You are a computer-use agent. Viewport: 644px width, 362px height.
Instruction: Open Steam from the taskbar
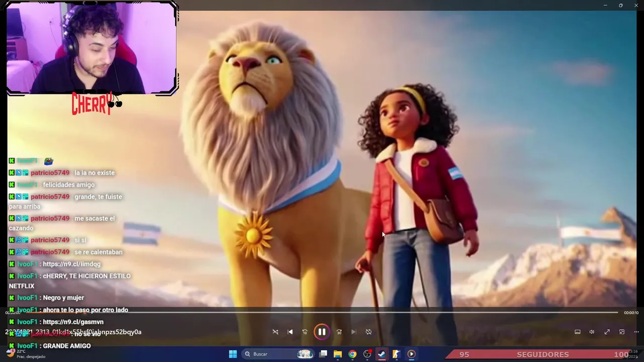[x=382, y=354]
